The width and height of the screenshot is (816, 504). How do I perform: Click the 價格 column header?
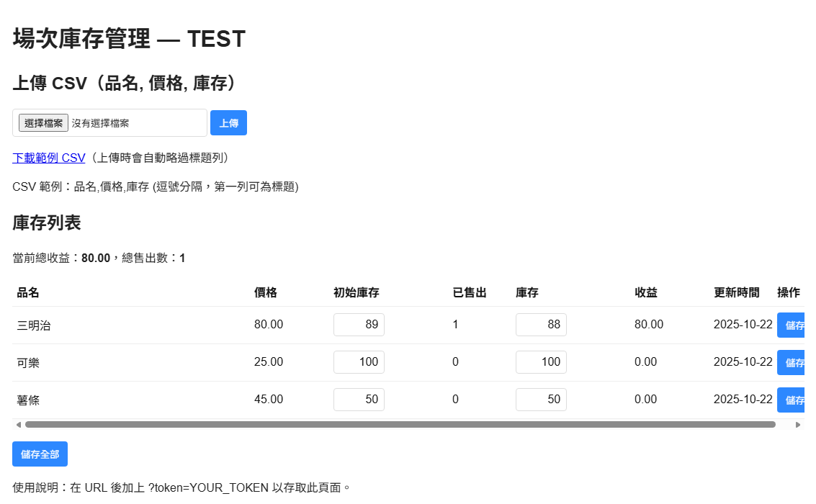click(x=266, y=292)
